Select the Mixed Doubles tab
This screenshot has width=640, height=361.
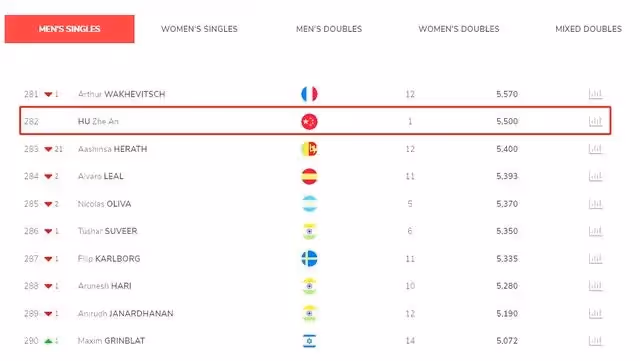click(589, 29)
